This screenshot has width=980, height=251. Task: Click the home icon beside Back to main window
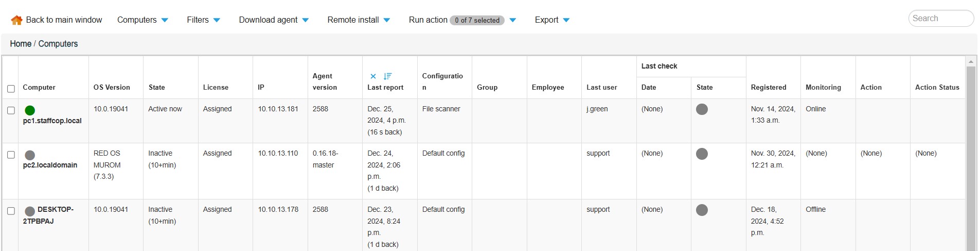(16, 20)
